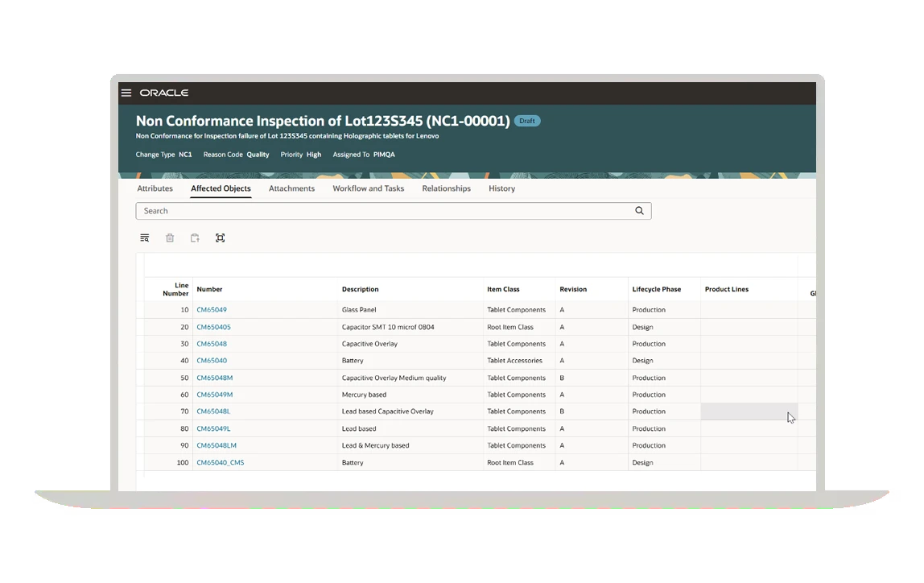
Task: Open the search and select items icon
Action: coord(145,238)
